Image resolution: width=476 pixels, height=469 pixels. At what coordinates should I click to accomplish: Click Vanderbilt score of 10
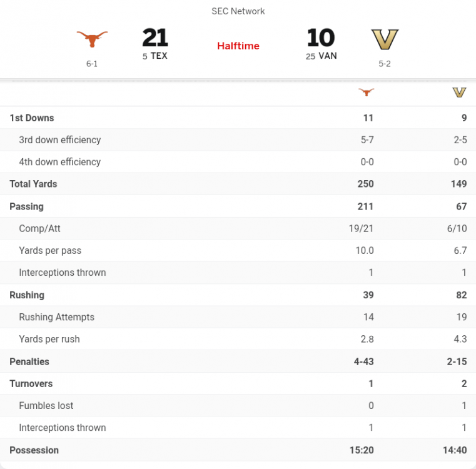pyautogui.click(x=321, y=38)
